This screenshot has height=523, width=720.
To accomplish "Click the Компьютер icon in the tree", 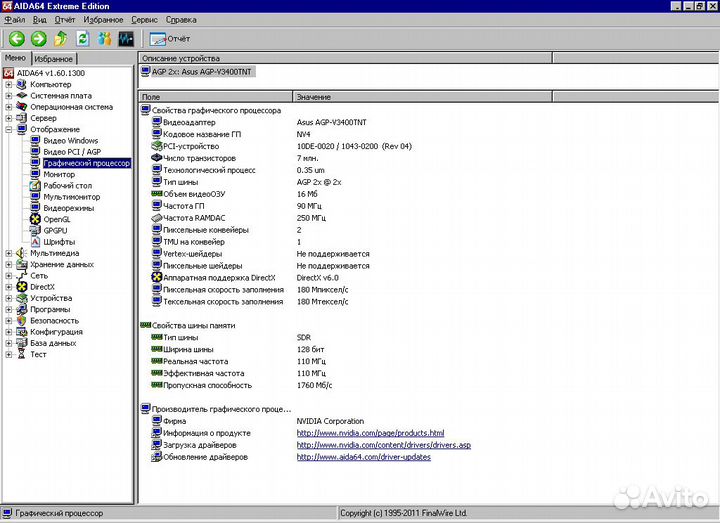I will click(x=22, y=84).
